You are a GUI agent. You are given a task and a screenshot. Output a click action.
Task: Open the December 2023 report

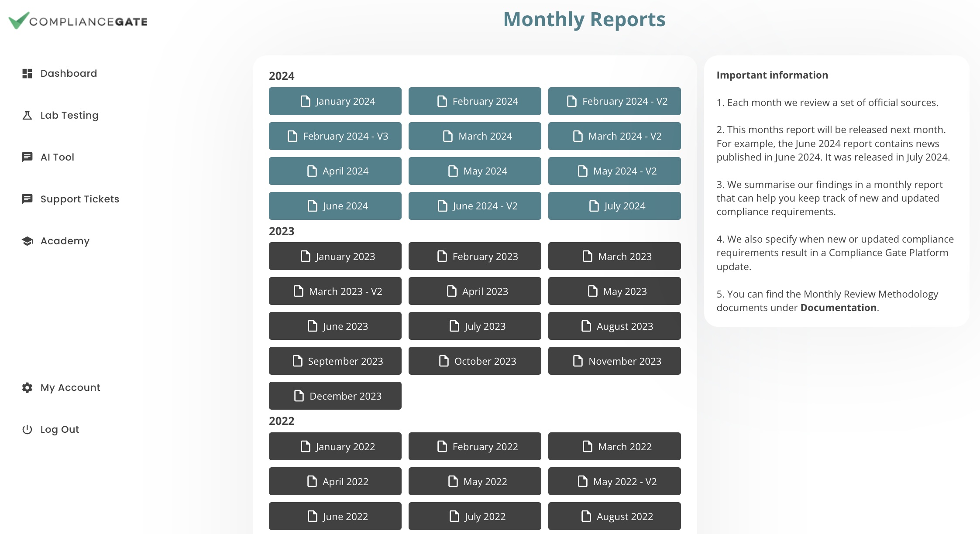(335, 396)
